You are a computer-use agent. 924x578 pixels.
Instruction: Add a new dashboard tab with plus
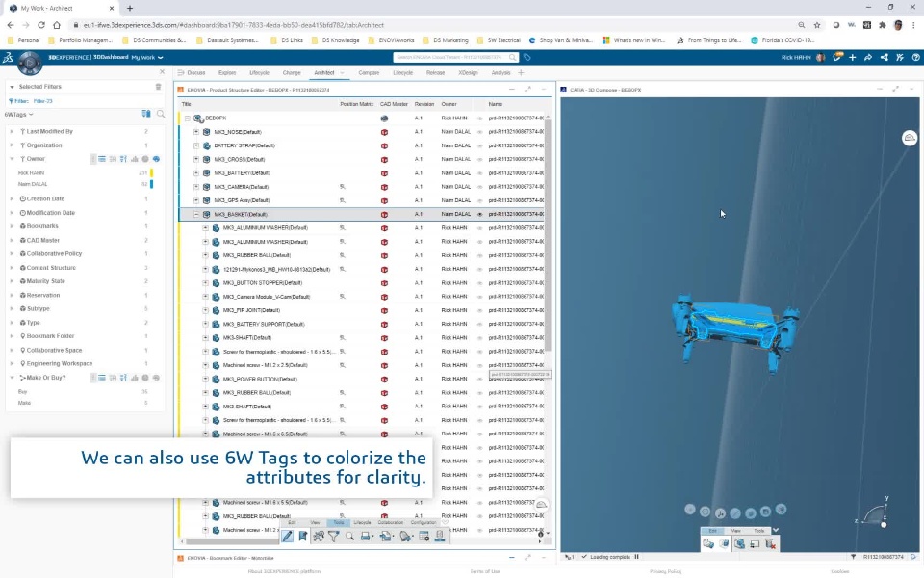[x=521, y=73]
